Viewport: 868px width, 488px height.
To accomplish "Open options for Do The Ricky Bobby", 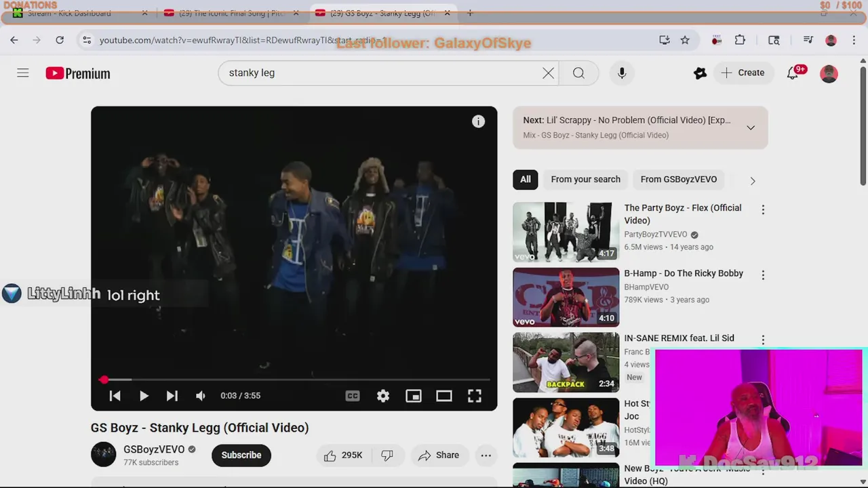I will (763, 275).
